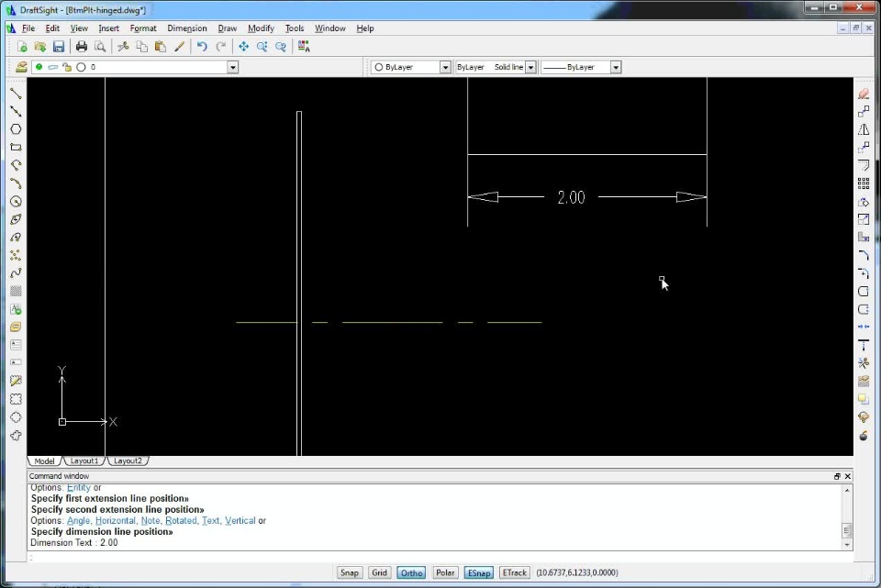The height and width of the screenshot is (588, 881).
Task: Click the Note option link
Action: (x=150, y=521)
